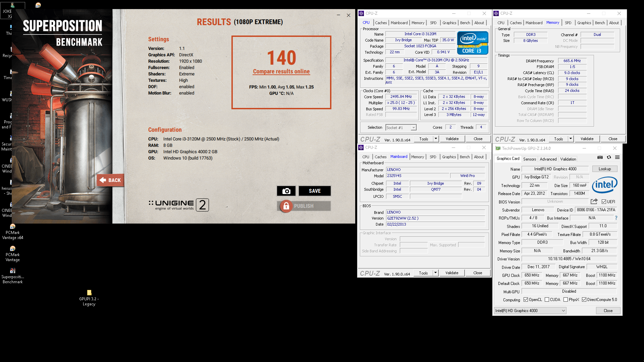The width and height of the screenshot is (644, 362).
Task: Toggle the DirectCompute 5.0 checkbox
Action: coord(584,300)
